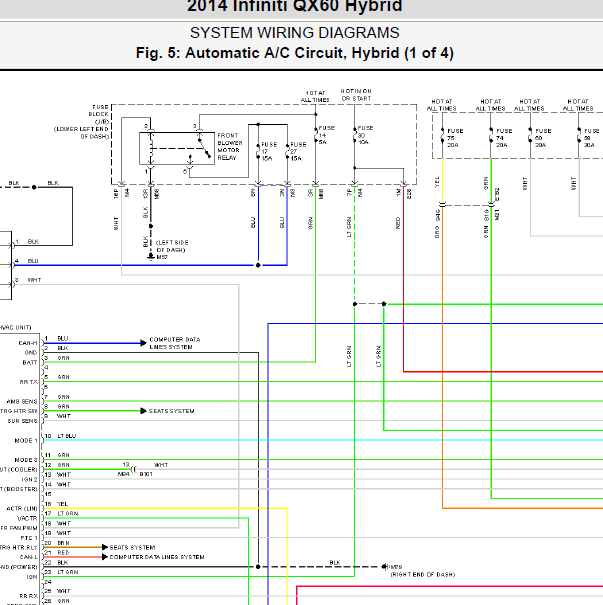Click "SEATS SYSTEM" on the brown pin 20 wire
The image size is (603, 605).
coord(132,548)
